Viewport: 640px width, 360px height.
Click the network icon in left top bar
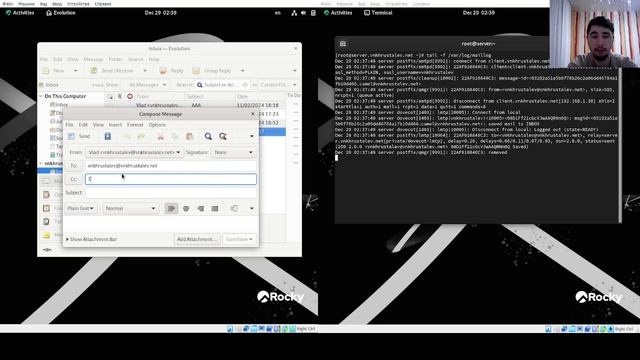point(294,13)
